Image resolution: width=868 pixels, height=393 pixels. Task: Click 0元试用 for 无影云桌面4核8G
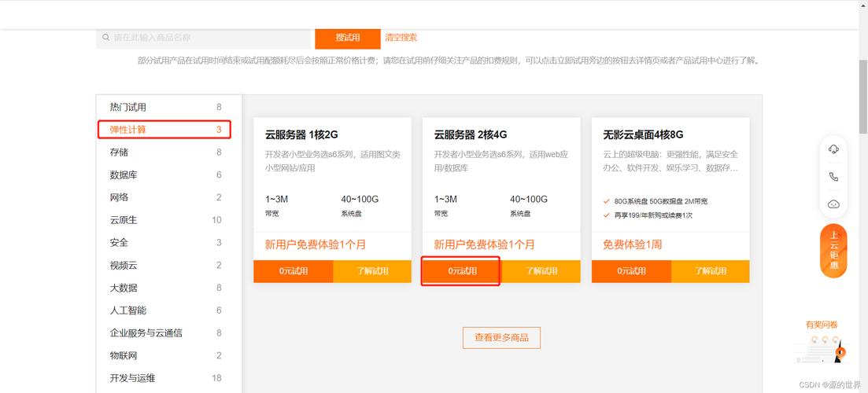(x=632, y=271)
